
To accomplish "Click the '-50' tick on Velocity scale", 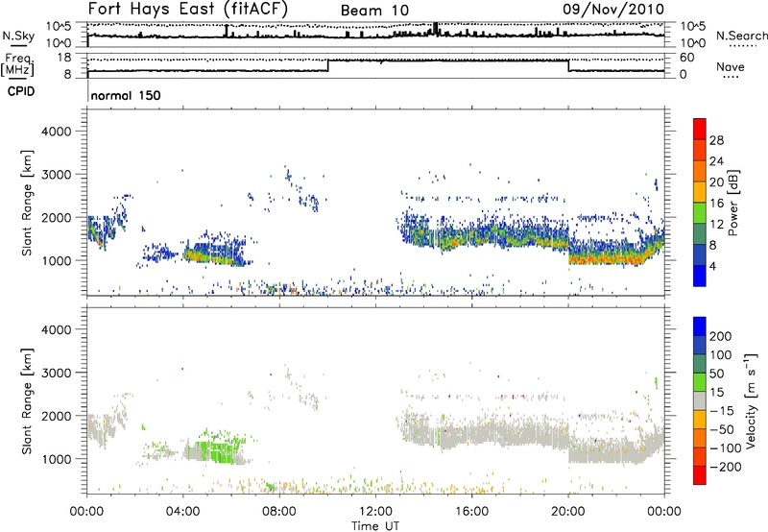I will 722,429.
